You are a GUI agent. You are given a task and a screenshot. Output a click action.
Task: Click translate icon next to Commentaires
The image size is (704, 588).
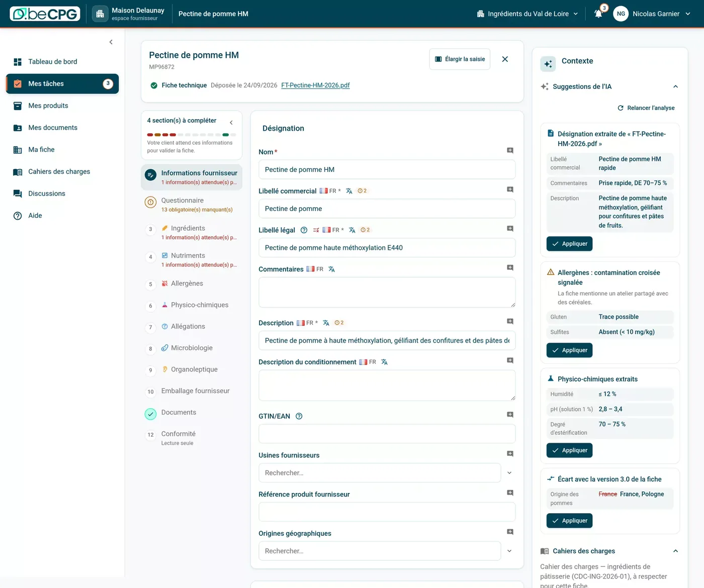(331, 269)
